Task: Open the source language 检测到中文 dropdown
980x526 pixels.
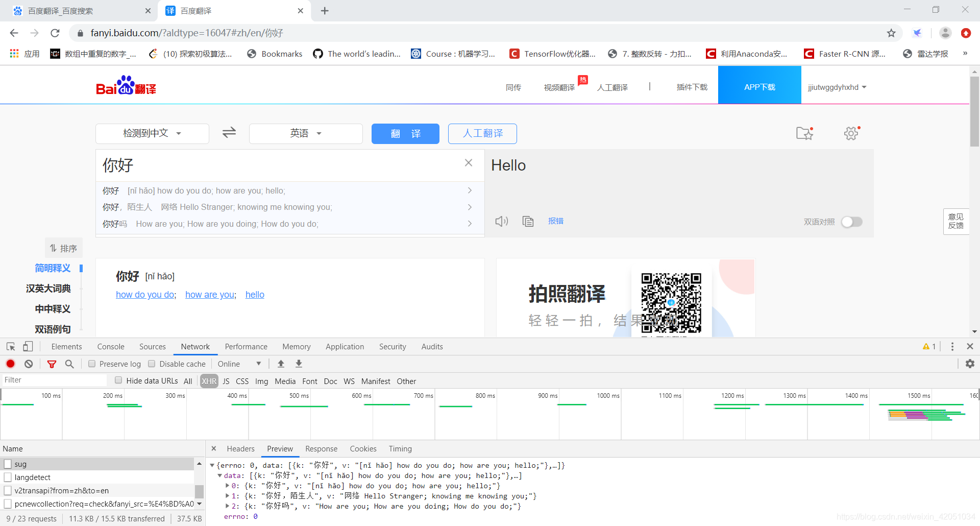Action: pyautogui.click(x=152, y=133)
